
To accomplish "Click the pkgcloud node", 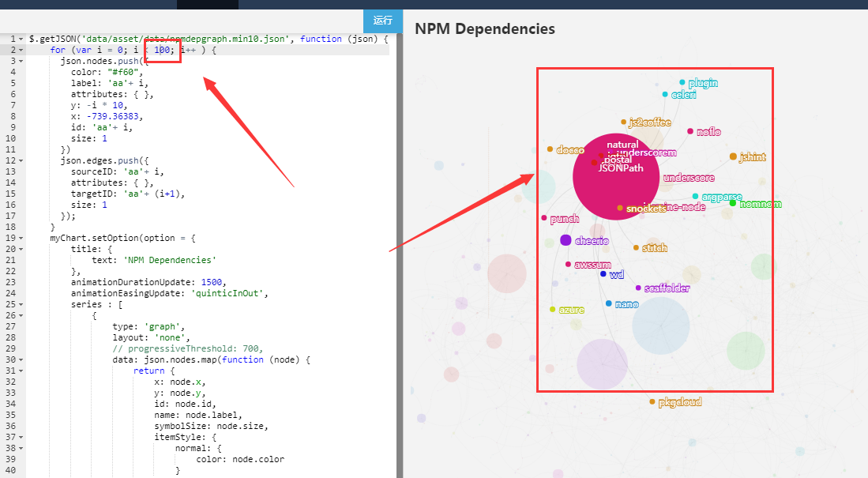I will pos(652,401).
